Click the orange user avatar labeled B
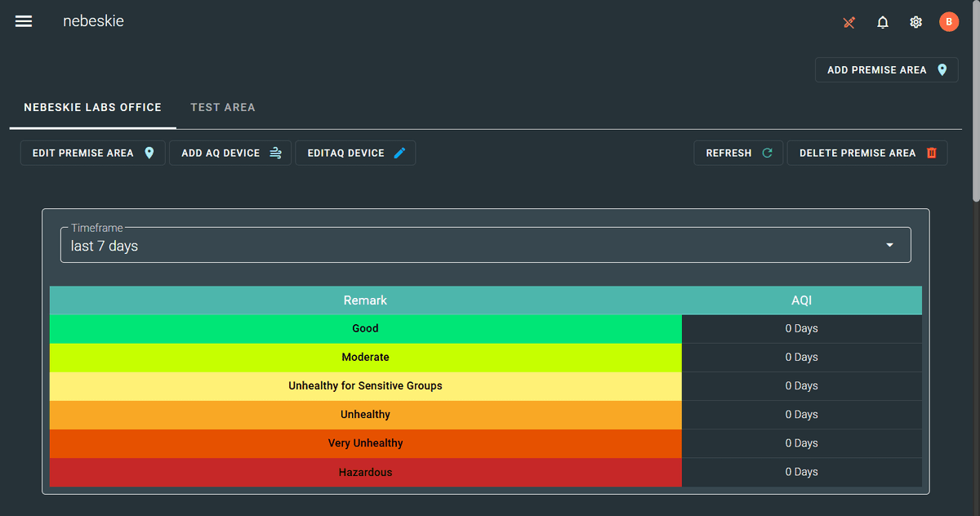 click(948, 22)
